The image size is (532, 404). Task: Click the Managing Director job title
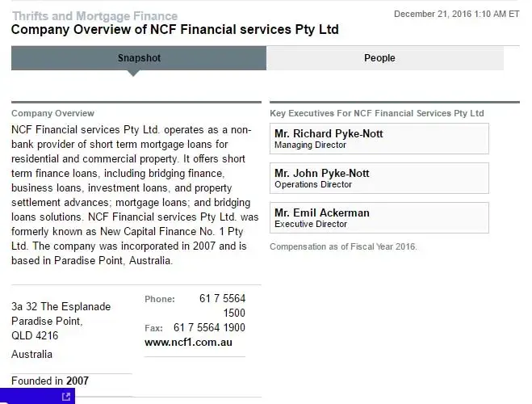310,145
